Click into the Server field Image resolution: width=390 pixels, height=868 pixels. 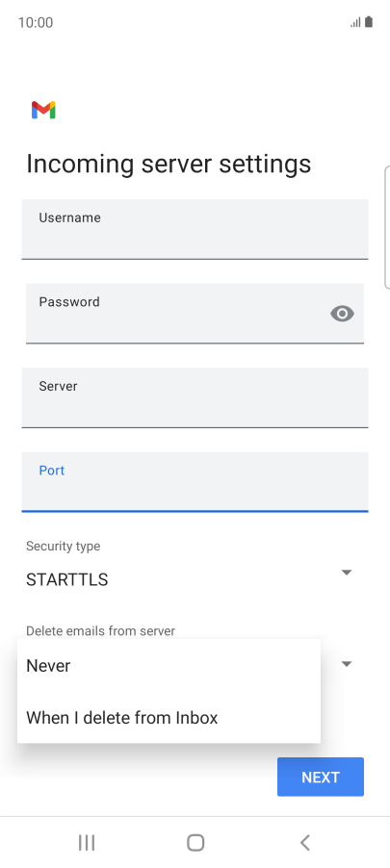(x=195, y=397)
